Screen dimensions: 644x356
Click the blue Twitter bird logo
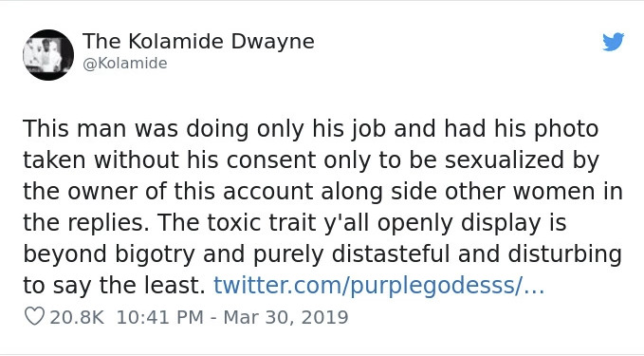tap(614, 42)
